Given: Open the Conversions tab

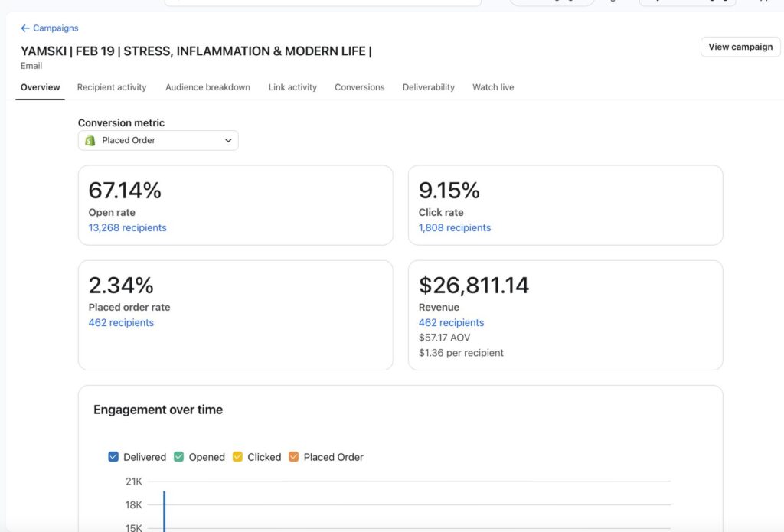Looking at the screenshot, I should [x=359, y=87].
